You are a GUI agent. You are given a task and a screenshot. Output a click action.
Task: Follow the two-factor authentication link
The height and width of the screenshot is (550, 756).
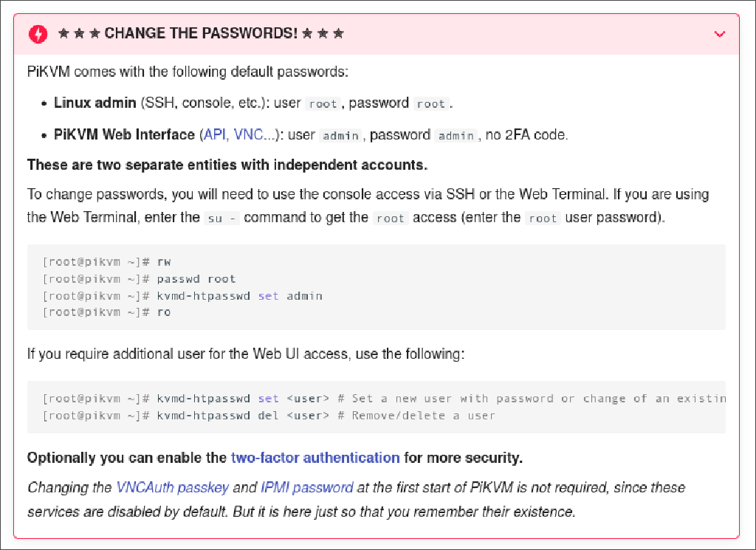click(x=315, y=458)
